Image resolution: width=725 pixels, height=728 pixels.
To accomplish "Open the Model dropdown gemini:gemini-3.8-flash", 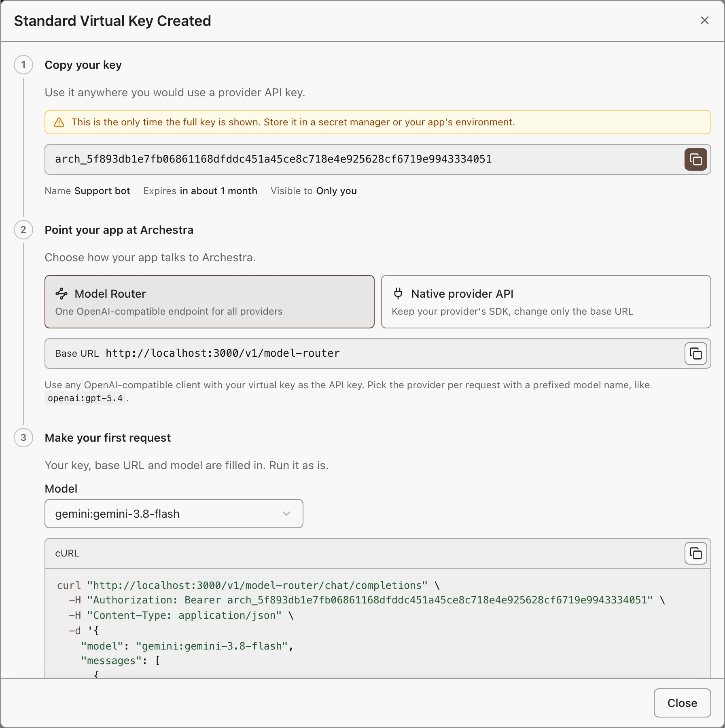I will click(174, 514).
